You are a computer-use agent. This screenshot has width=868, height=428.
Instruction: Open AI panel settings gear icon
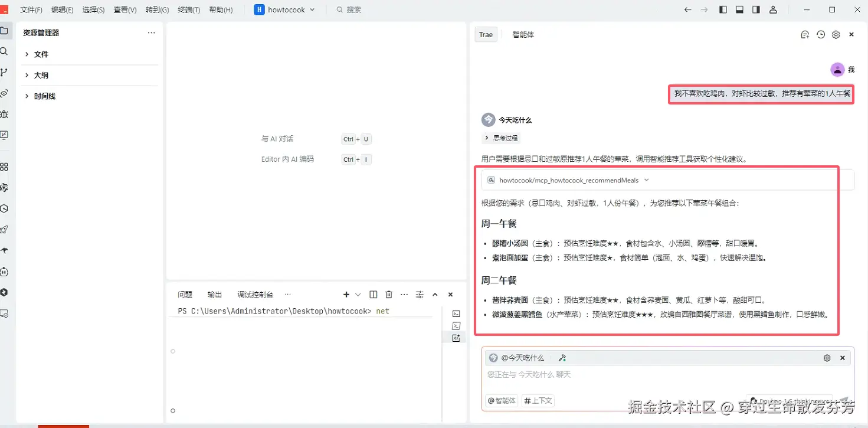(836, 35)
